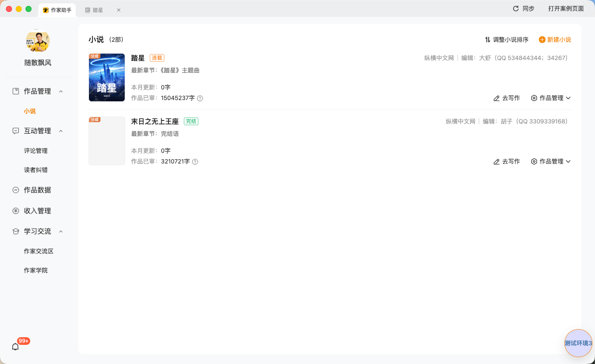The height and width of the screenshot is (364, 595).
Task: Select 小说 in the sidebar
Action: pyautogui.click(x=30, y=111)
